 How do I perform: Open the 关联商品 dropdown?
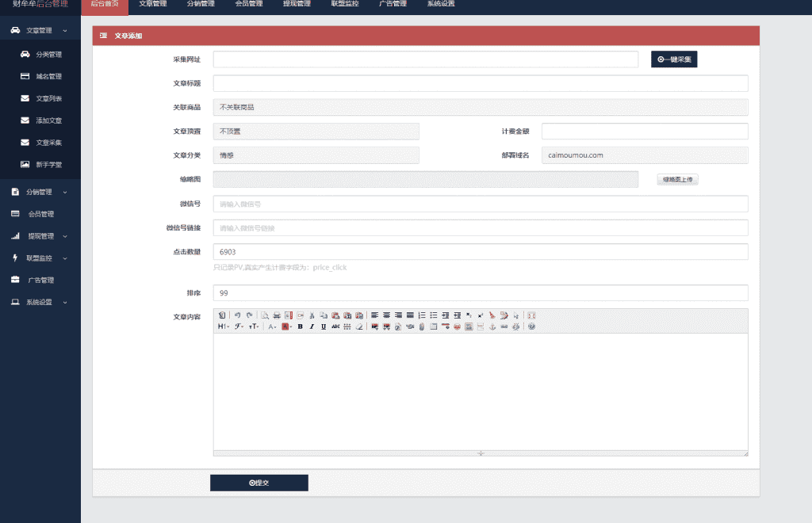pyautogui.click(x=481, y=107)
